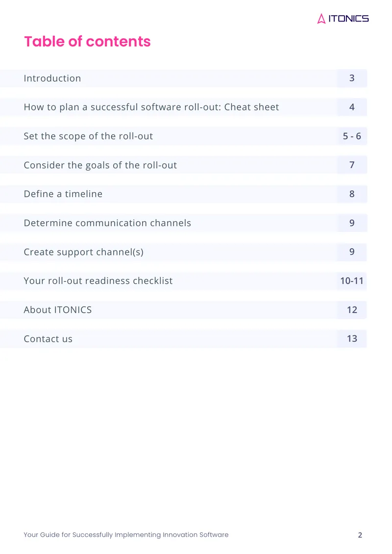Click the 5 - 6 page range
Screen dimensions: 392x554
pyautogui.click(x=352, y=136)
